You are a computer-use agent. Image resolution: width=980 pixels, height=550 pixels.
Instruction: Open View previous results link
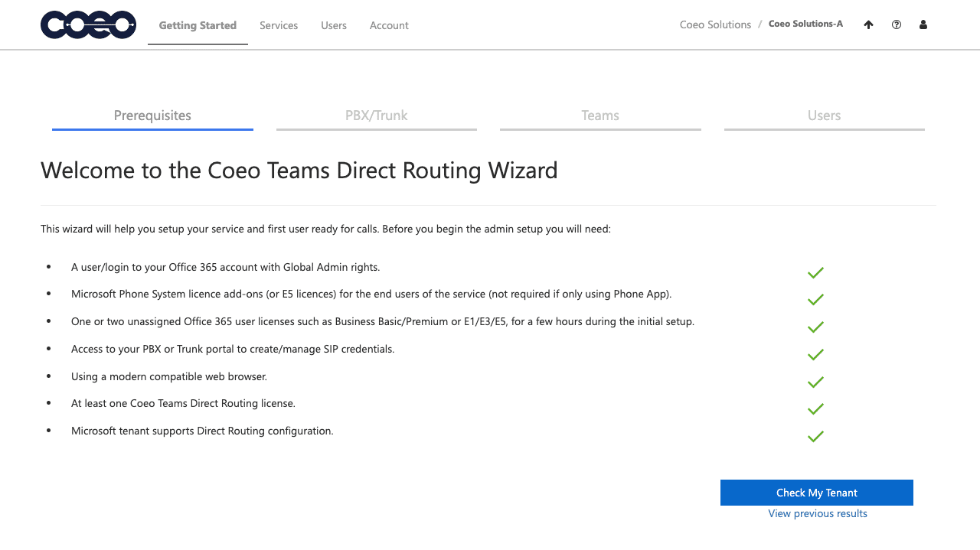pyautogui.click(x=818, y=513)
